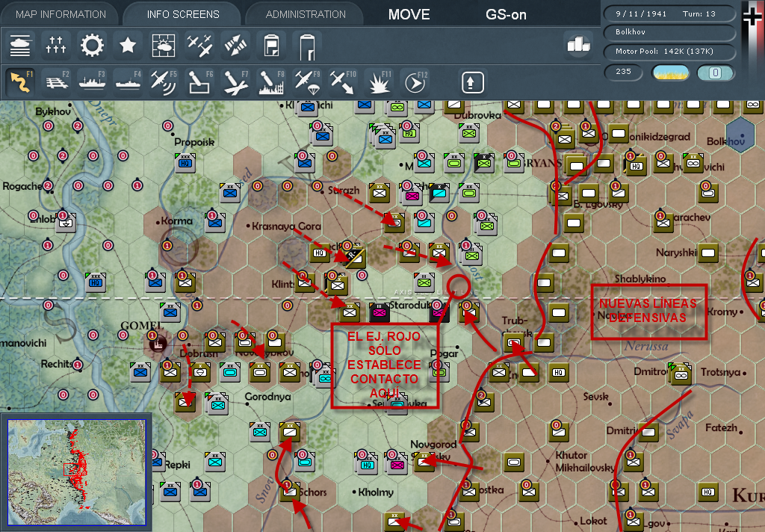Select the Soviet HQ unit near Kursk
This screenshot has width=765, height=532.
(707, 492)
